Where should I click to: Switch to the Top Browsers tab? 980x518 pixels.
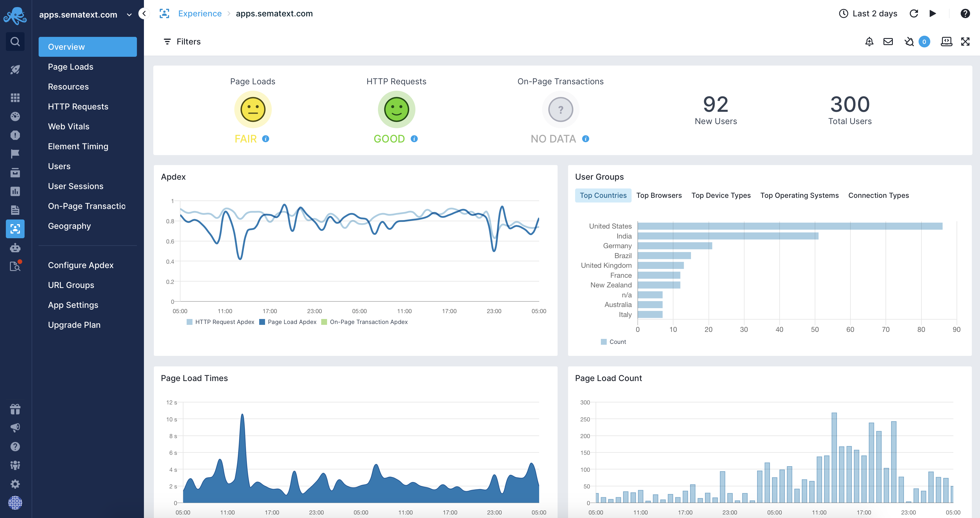[x=659, y=195]
